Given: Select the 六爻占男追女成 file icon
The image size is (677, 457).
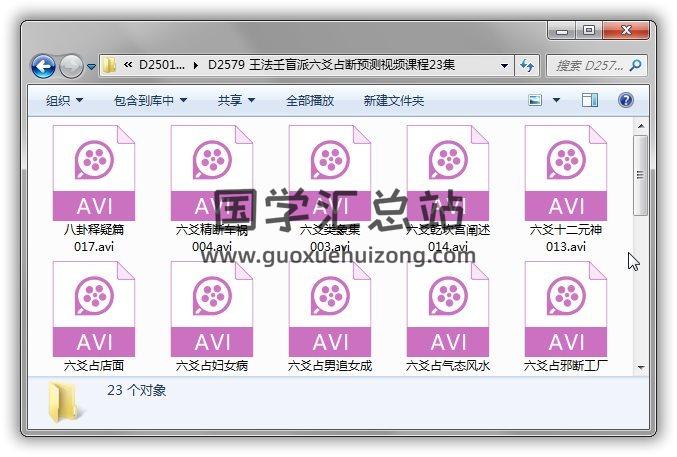Looking at the screenshot, I should (x=330, y=309).
